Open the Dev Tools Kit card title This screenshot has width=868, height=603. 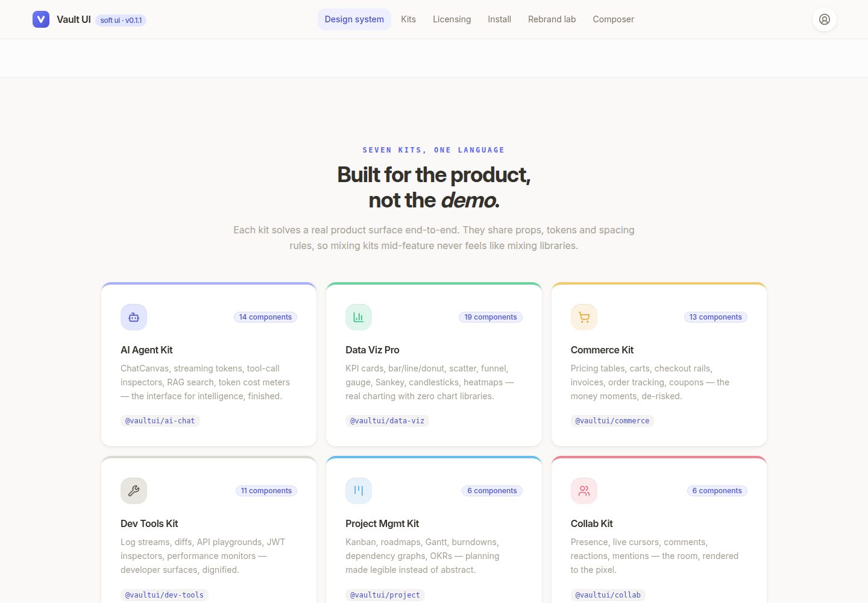point(149,523)
